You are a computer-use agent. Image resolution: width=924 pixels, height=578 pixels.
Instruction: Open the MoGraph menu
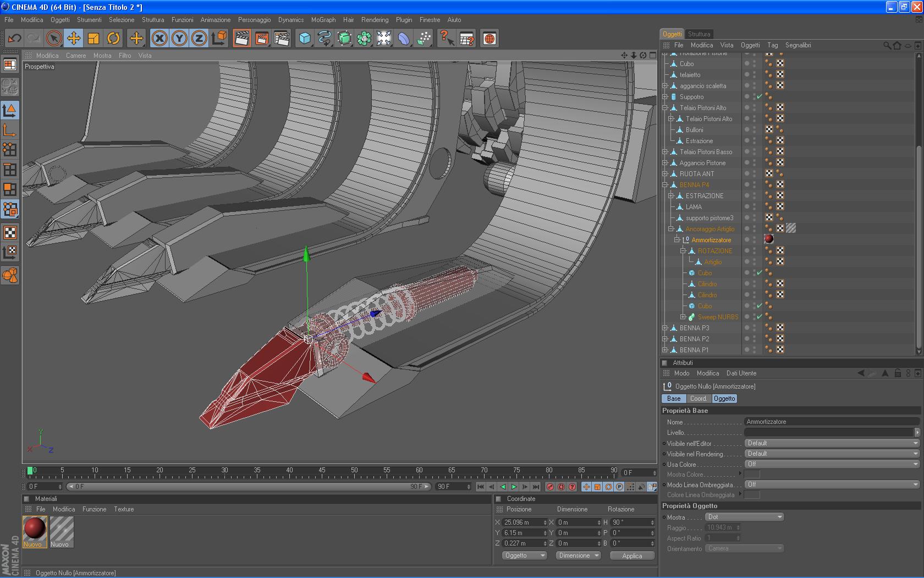[x=323, y=20]
